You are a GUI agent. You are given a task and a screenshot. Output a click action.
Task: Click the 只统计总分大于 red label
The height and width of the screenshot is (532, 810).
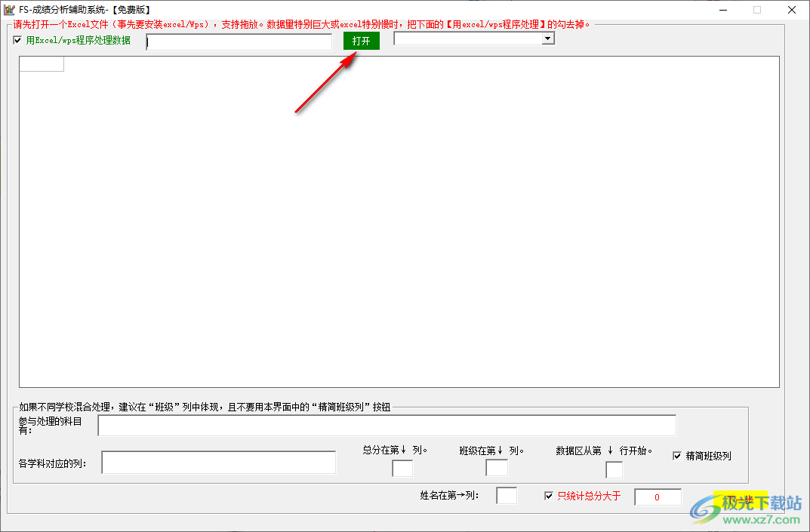[x=589, y=496]
